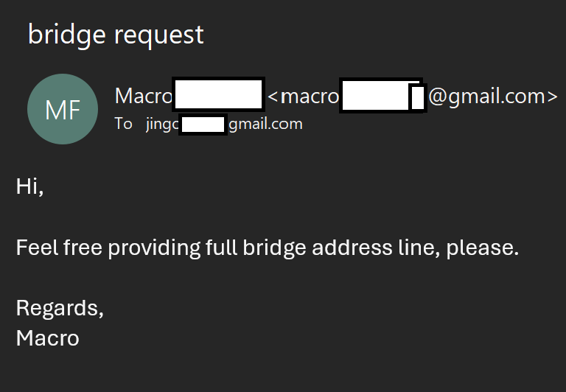This screenshot has height=392, width=566.
Task: Click the sender display name 'Macro'
Action: point(144,96)
